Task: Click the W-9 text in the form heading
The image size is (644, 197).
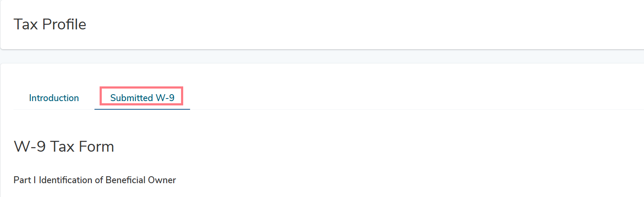Action: (30, 147)
